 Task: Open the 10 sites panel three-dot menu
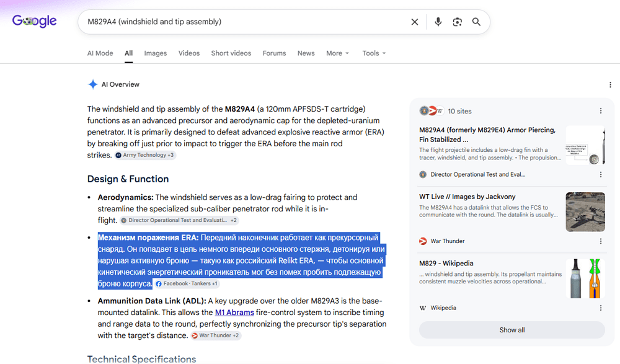click(601, 111)
